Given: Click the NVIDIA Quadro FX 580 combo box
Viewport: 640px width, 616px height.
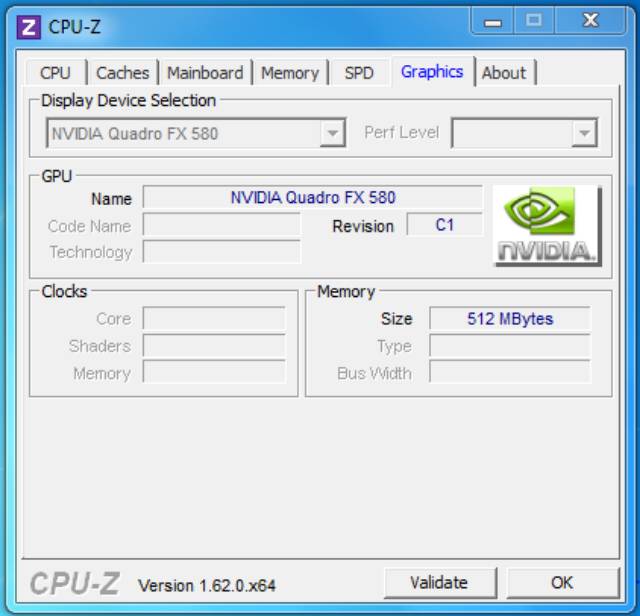Looking at the screenshot, I should tap(196, 133).
